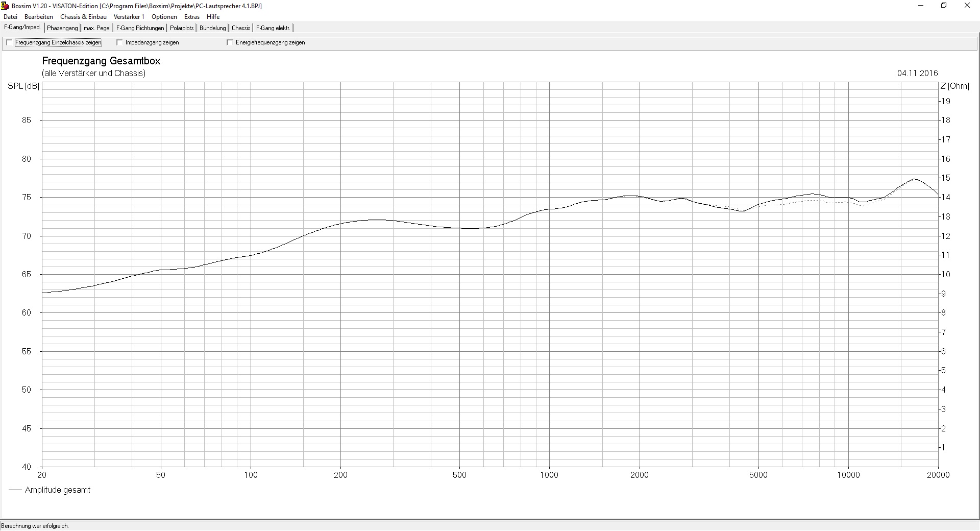980x531 pixels.
Task: Open the Hilfe menu
Action: (x=213, y=17)
